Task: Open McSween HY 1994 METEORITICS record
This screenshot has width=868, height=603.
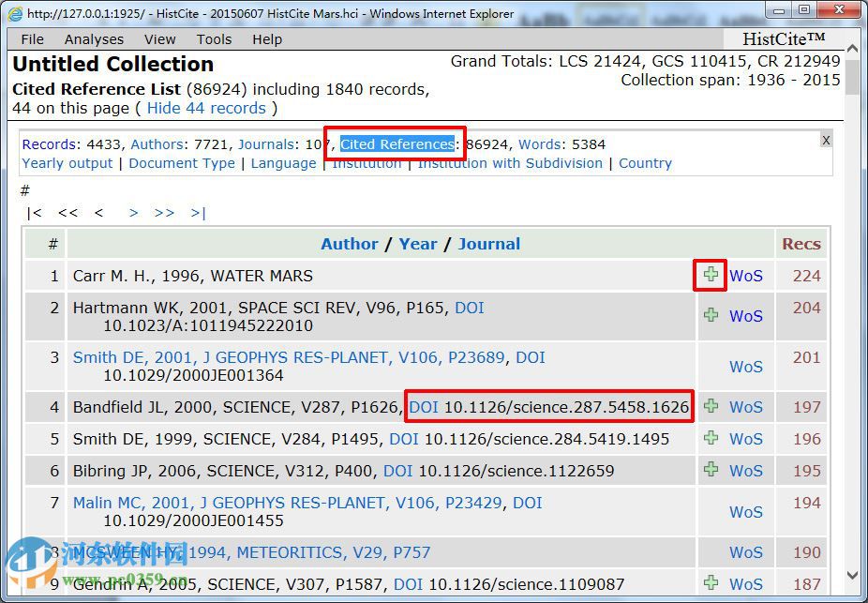Action: click(x=251, y=552)
